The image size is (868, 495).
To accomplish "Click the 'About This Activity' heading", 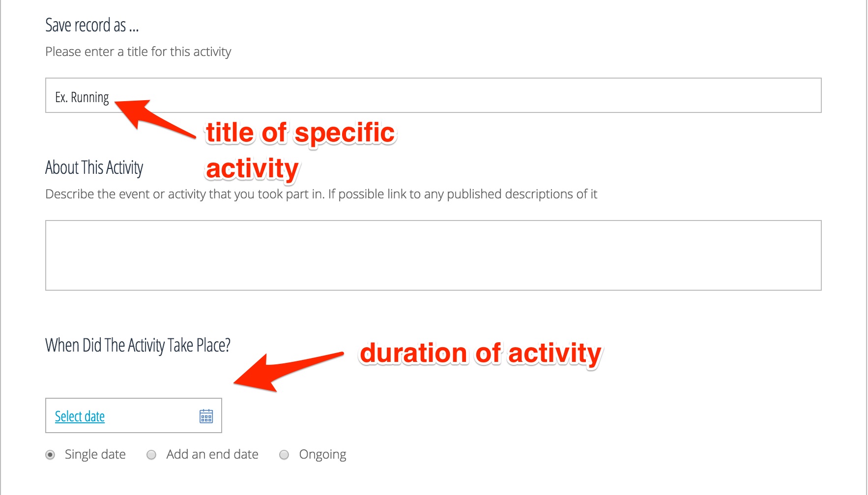I will 94,167.
